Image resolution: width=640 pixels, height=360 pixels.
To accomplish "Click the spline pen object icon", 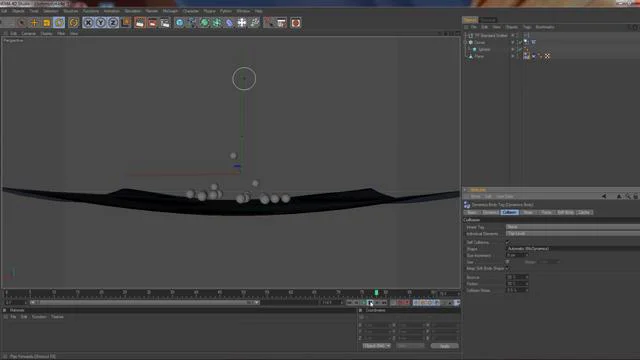I will (191, 23).
